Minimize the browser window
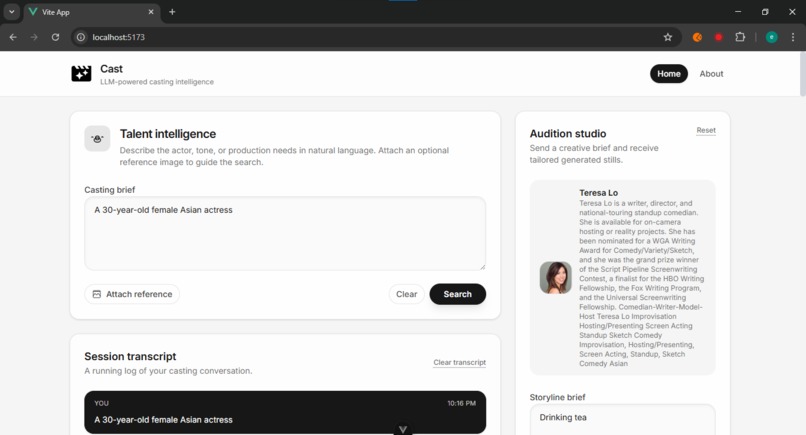 (x=738, y=12)
